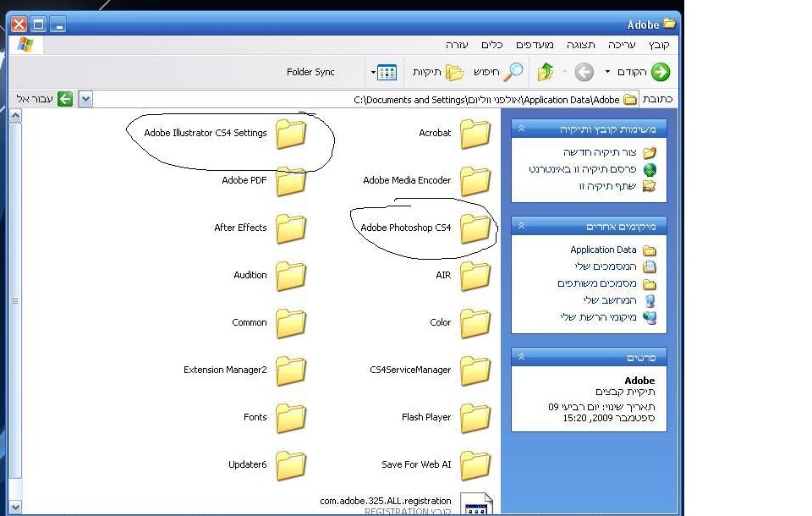This screenshot has width=812, height=516.
Task: Click the Save For Web AI folder name
Action: [x=416, y=464]
